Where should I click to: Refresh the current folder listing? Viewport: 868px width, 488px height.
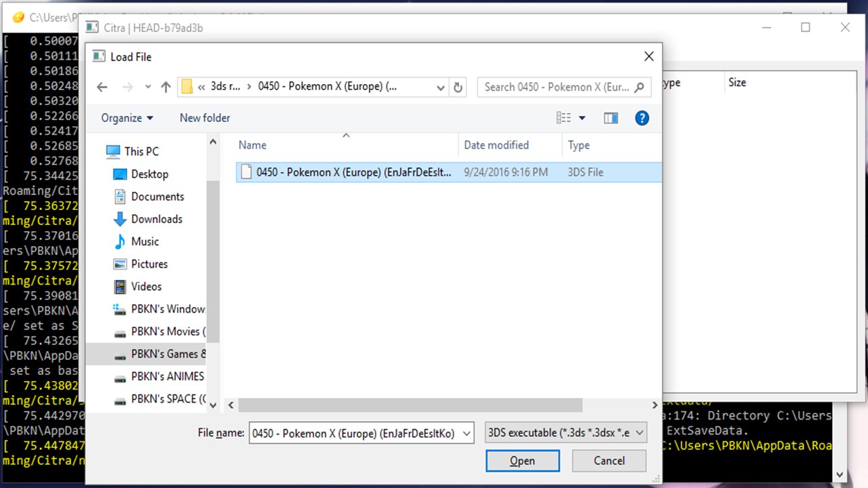click(x=458, y=87)
